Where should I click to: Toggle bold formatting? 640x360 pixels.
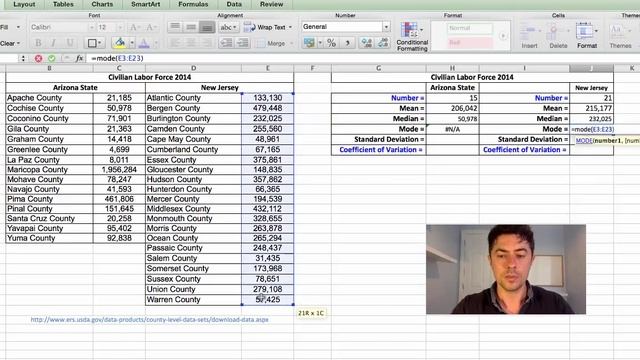pos(38,43)
